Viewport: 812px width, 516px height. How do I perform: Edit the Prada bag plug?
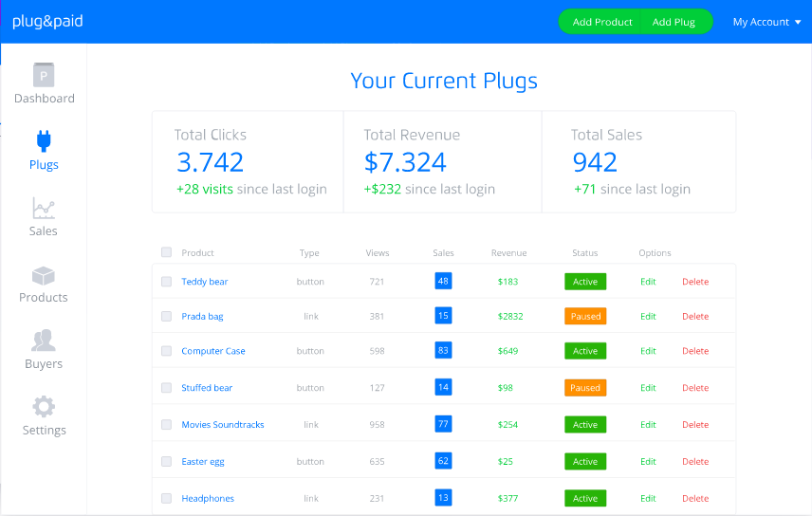pyautogui.click(x=648, y=316)
